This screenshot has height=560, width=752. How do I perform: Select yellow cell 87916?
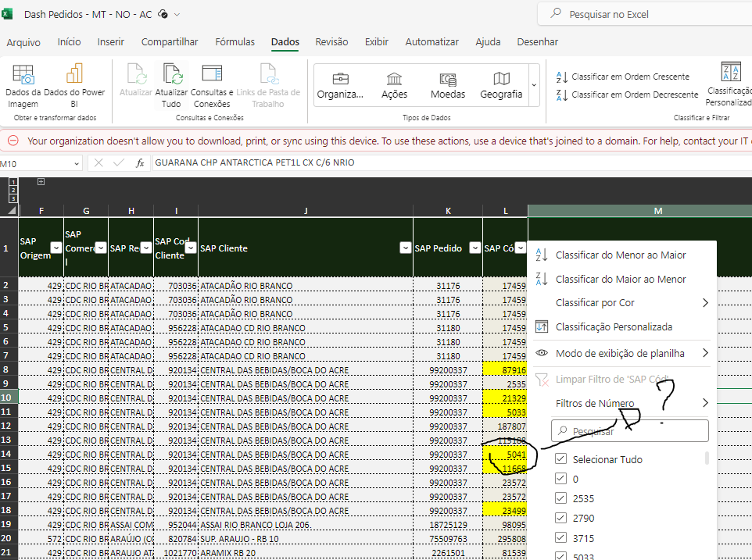pos(505,370)
